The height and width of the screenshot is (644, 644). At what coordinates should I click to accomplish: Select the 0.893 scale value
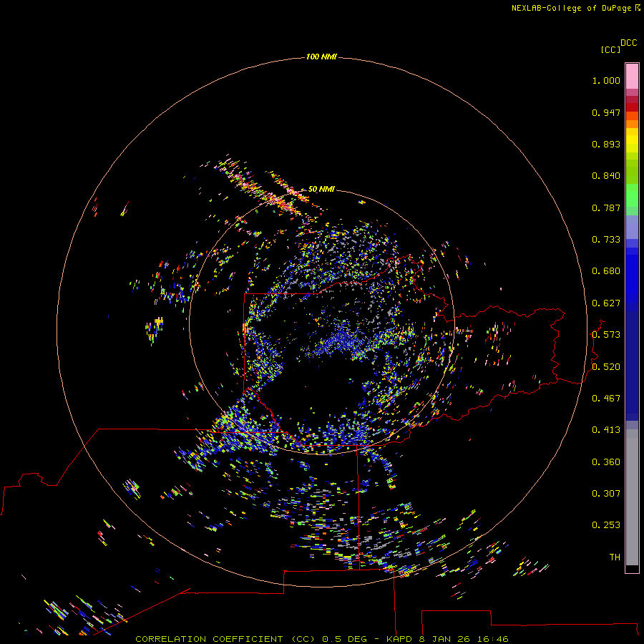[x=606, y=144]
